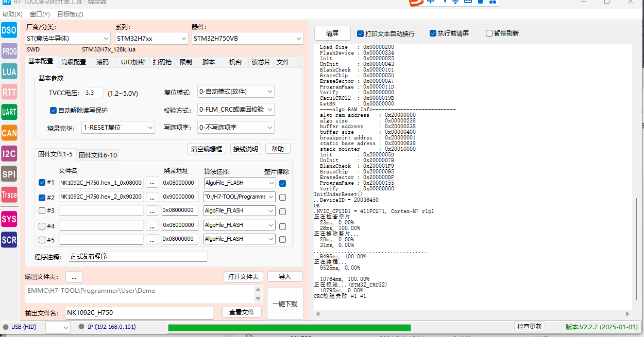Open the UART serial module
The width and height of the screenshot is (644, 337).
click(9, 112)
